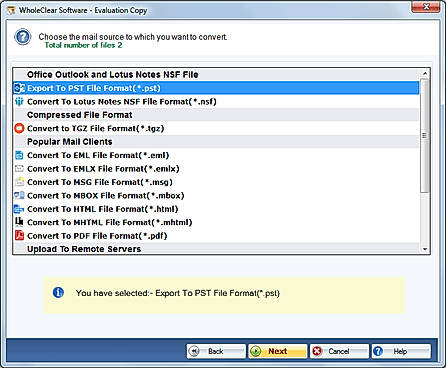446x368 pixels.
Task: Pick Convert To MBOX File Format(*.mbox)
Action: tap(216, 195)
